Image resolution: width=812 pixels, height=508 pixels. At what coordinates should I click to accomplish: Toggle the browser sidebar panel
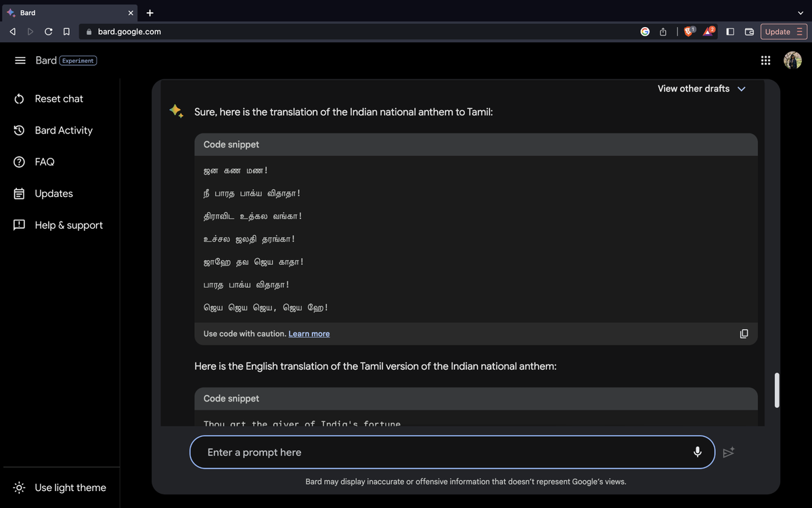[730, 32]
